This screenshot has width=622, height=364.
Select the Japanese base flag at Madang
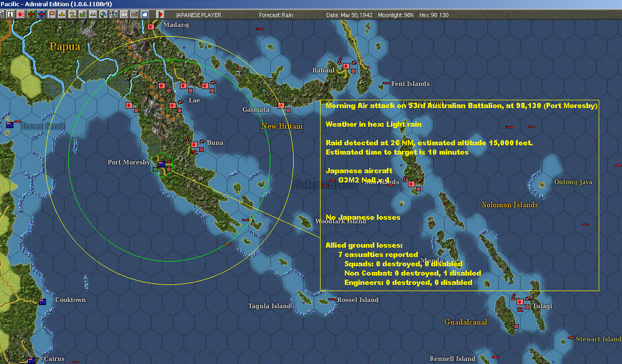(x=151, y=26)
